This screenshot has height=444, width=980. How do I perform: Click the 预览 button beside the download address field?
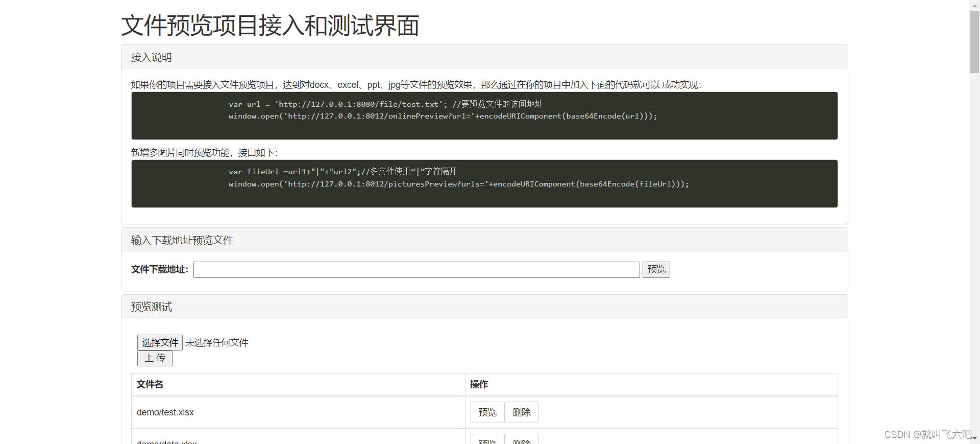point(656,269)
